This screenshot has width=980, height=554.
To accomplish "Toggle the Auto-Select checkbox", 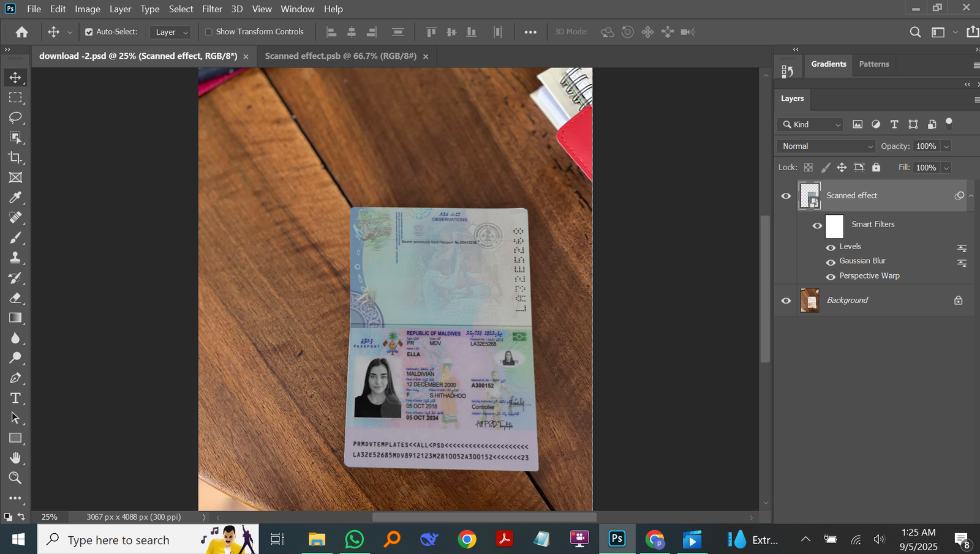I will pyautogui.click(x=89, y=32).
